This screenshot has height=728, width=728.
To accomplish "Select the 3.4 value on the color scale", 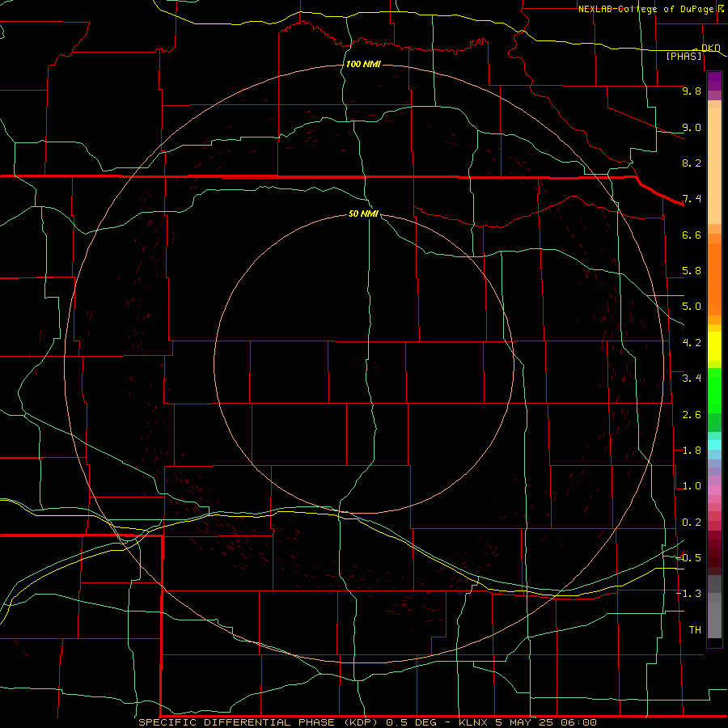I will pyautogui.click(x=692, y=379).
